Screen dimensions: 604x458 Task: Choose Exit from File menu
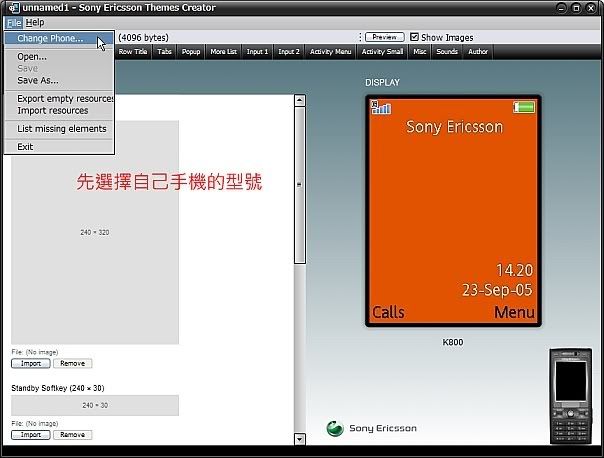click(x=59, y=147)
